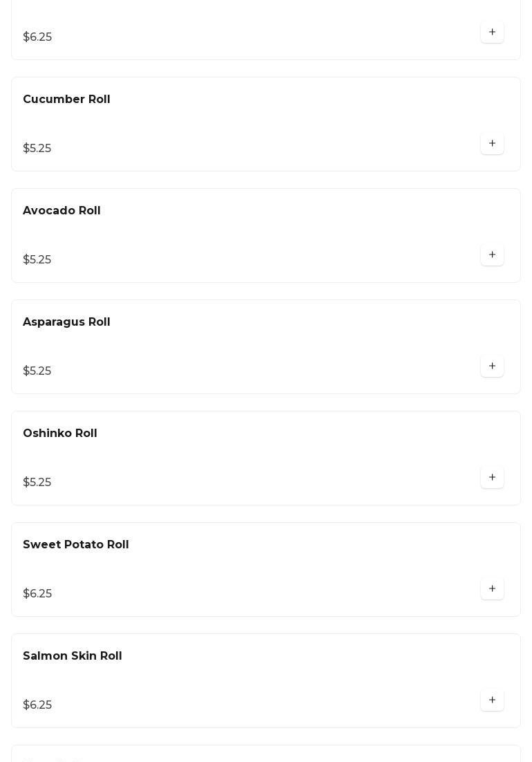Click the Oshinko Roll $5.25 price
Viewport: 532px width, 762px height.
(37, 483)
